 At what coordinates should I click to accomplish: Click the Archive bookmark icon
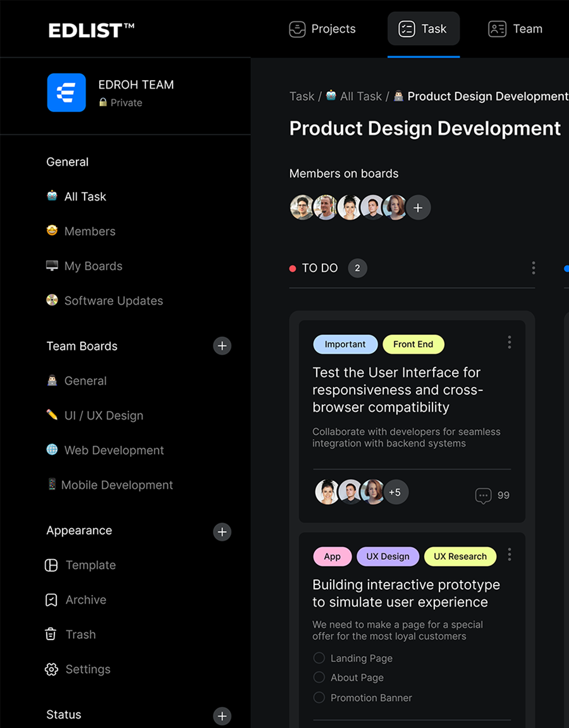51,600
